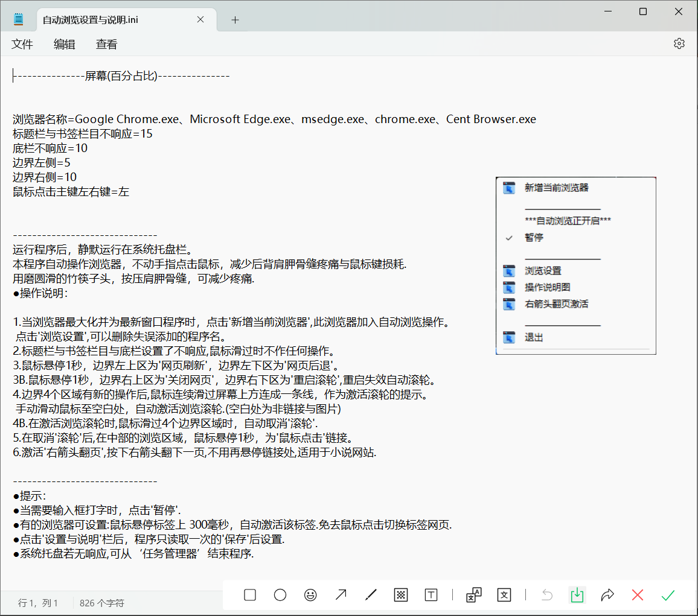Open 浏览设置 from the tray menu
698x616 pixels.
543,271
